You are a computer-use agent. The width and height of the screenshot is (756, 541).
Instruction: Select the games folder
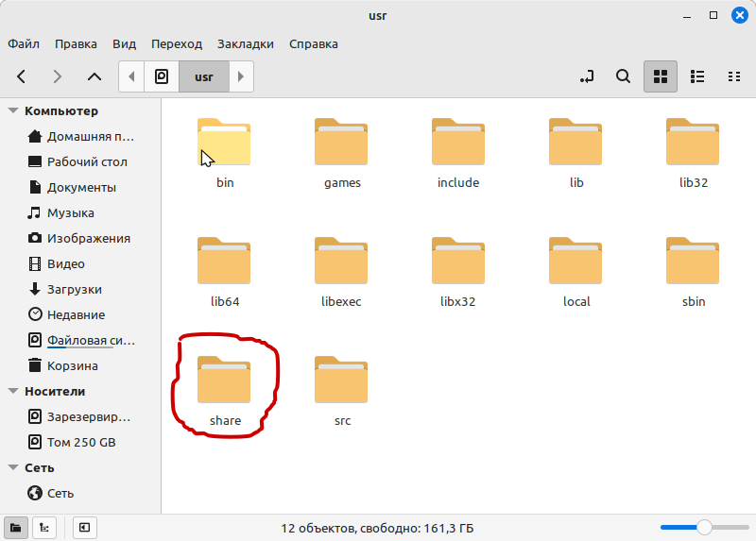click(x=341, y=153)
